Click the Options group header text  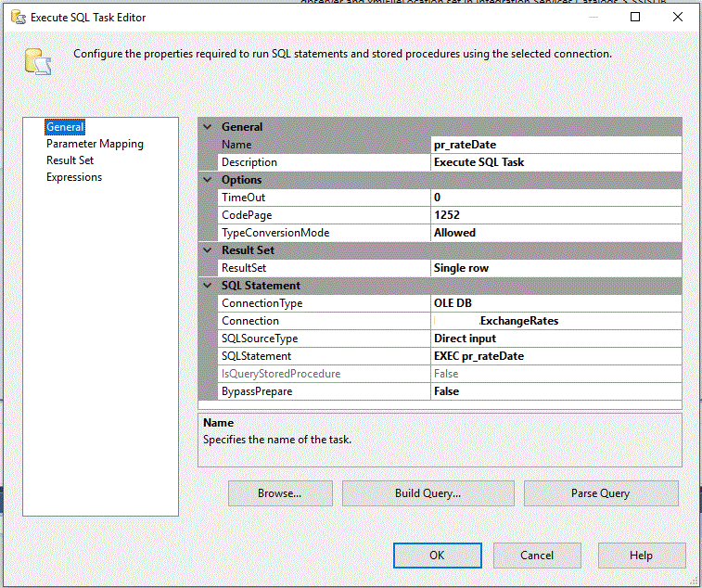point(242,180)
